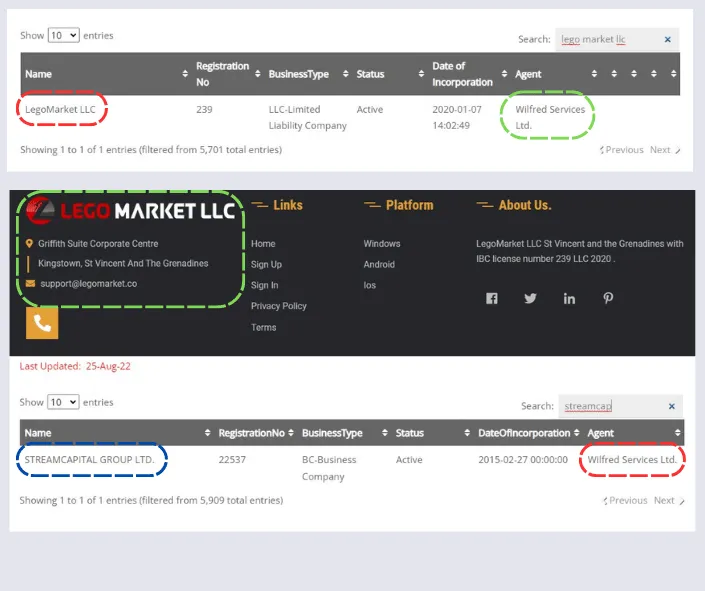Select registration number 22537 cell
Screen dimensions: 705x591
pyautogui.click(x=232, y=460)
